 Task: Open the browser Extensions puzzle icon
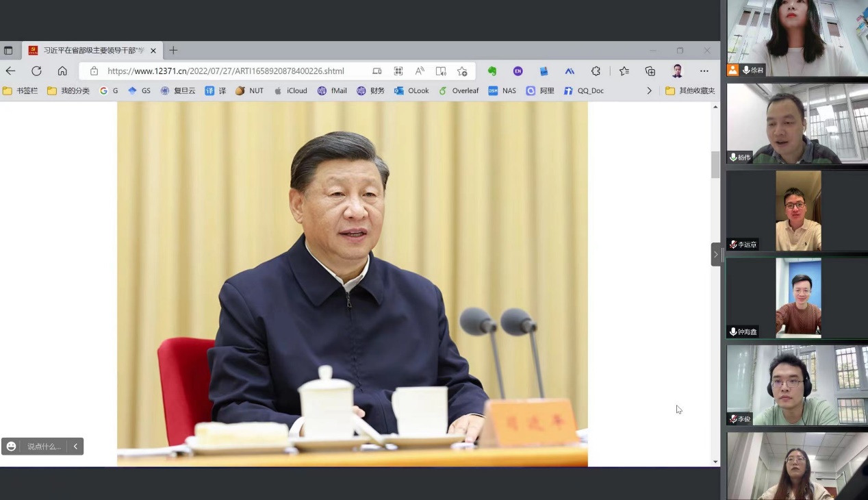(x=596, y=71)
